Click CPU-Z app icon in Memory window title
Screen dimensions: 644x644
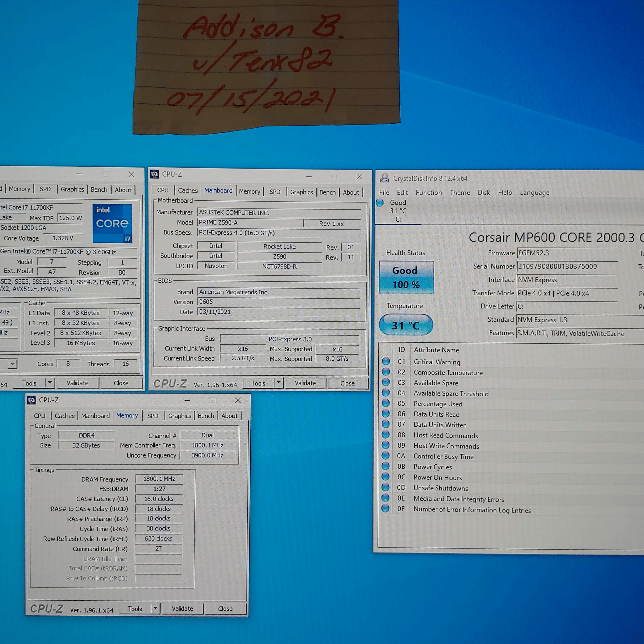click(31, 400)
